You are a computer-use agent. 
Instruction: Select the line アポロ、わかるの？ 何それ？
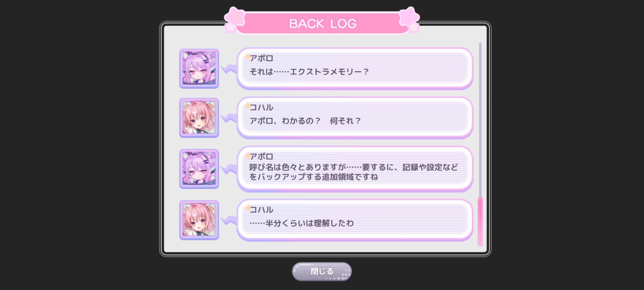pos(305,121)
